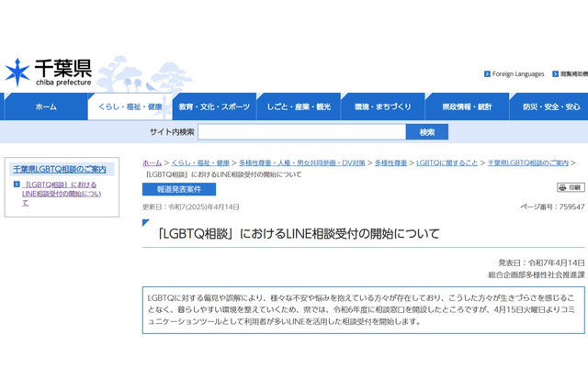This screenshot has width=588, height=391.
Task: Select the update date text 令和7(2025)年4月14日
Action: (204, 207)
